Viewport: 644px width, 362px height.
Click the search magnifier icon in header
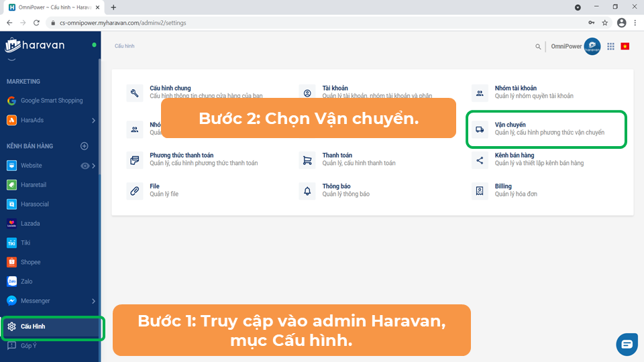[x=538, y=46]
